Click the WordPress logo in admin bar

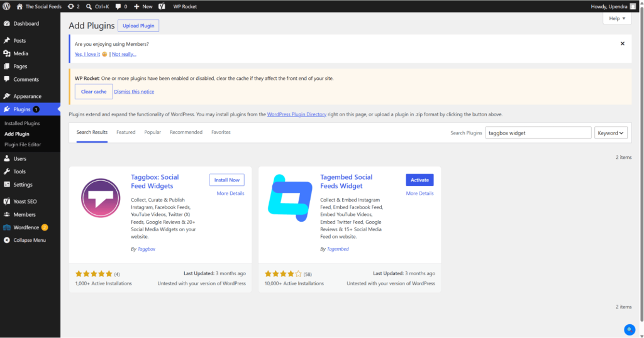6,6
